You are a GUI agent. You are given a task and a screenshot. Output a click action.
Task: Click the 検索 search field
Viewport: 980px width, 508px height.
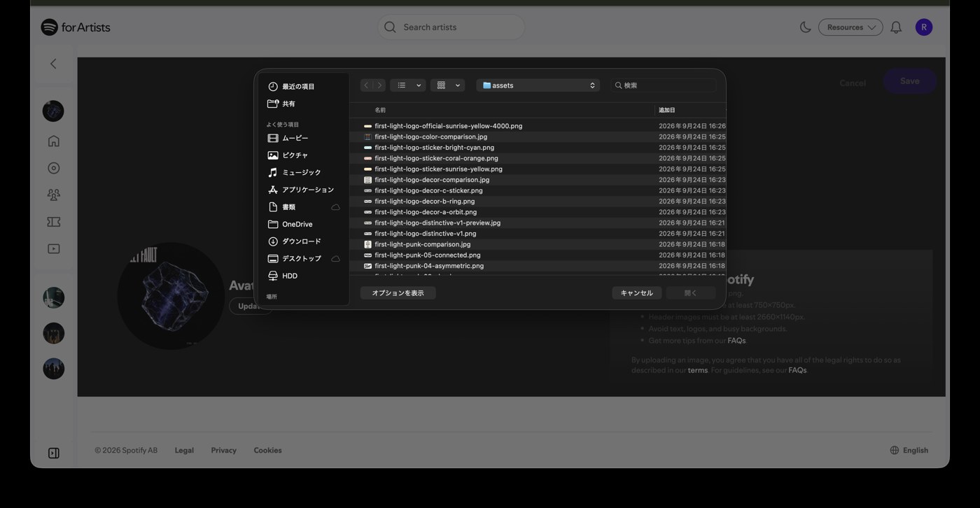(663, 85)
